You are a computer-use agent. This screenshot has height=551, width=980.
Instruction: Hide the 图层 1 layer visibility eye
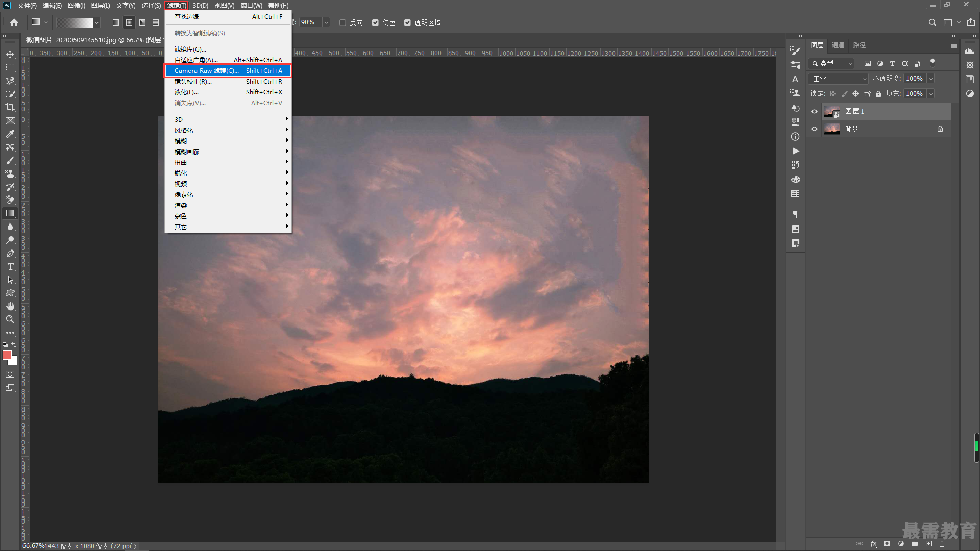pos(815,111)
